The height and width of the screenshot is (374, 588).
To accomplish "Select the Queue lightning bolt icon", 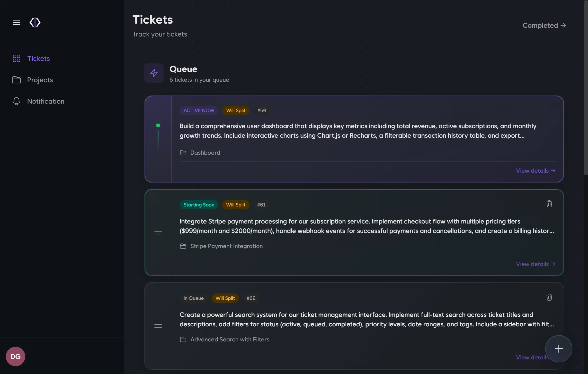I will click(x=154, y=73).
